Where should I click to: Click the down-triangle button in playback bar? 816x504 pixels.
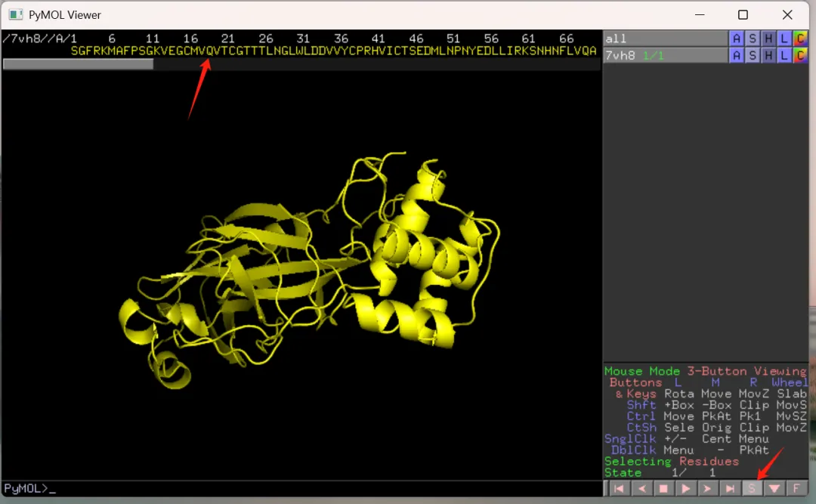tap(774, 488)
